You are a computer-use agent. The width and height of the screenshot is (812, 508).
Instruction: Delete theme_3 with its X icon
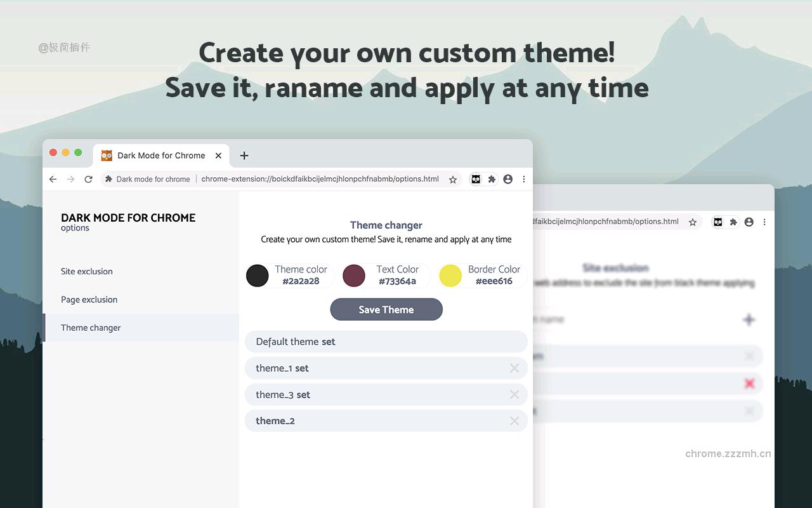pos(514,394)
